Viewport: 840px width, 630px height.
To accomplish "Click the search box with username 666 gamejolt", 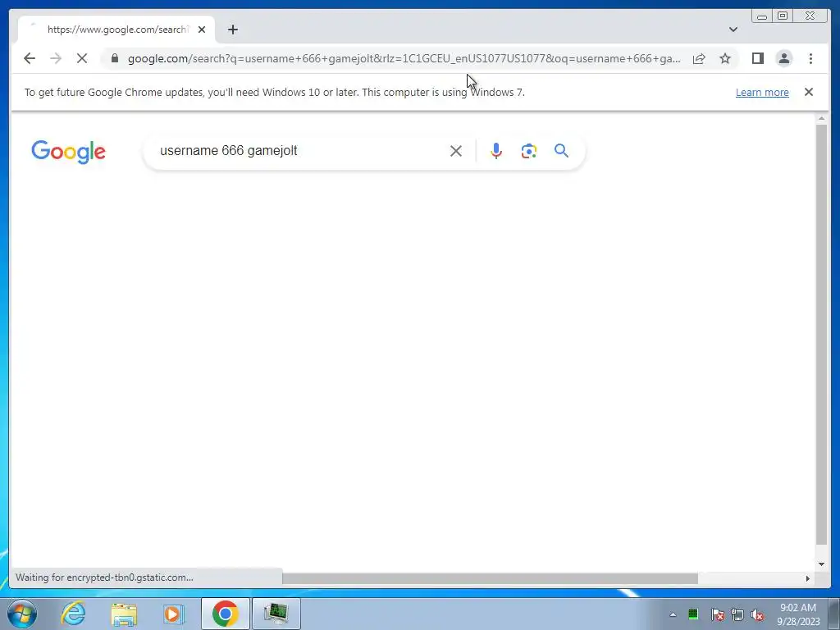I will click(300, 151).
